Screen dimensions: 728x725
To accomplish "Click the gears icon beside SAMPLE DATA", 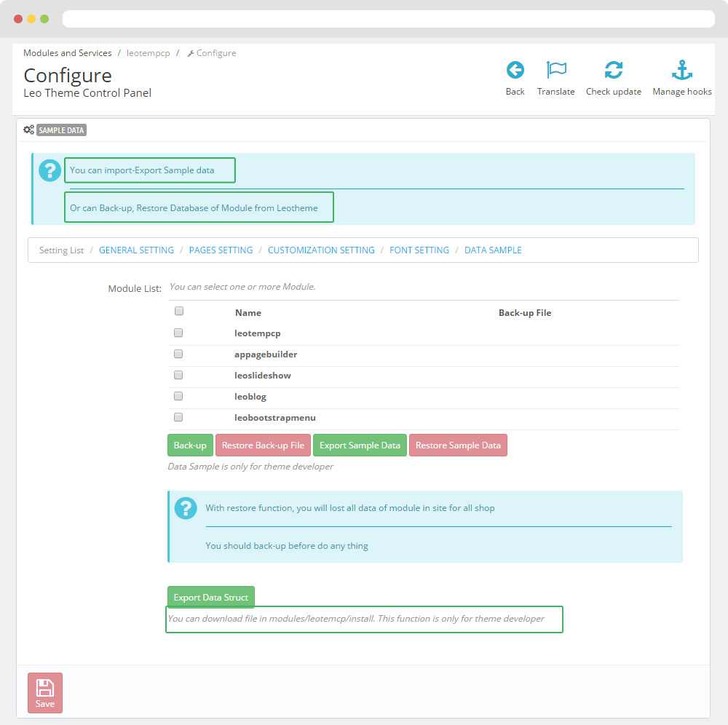I will tap(29, 130).
